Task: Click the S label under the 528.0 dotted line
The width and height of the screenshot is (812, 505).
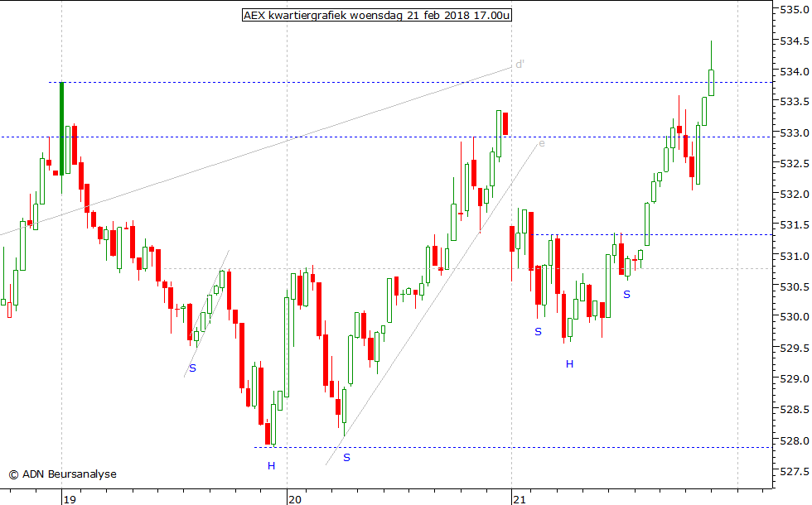Action: [x=347, y=458]
